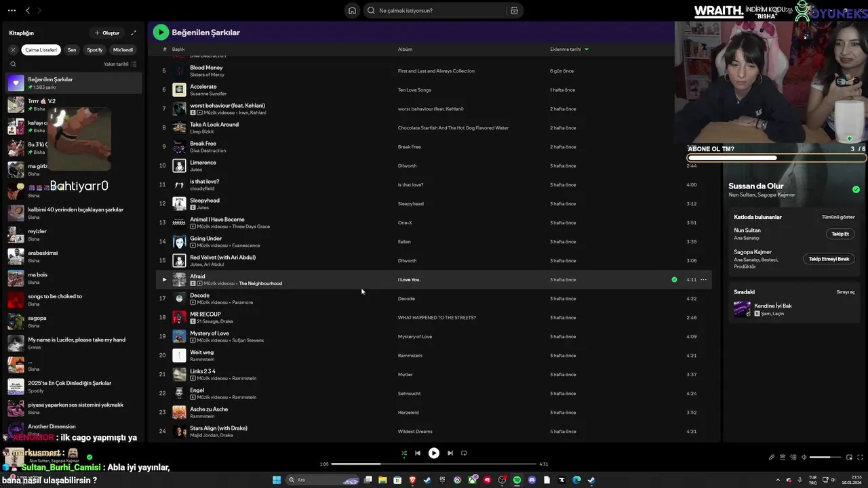Sort by Başlık column header
The width and height of the screenshot is (868, 488).
coord(178,49)
